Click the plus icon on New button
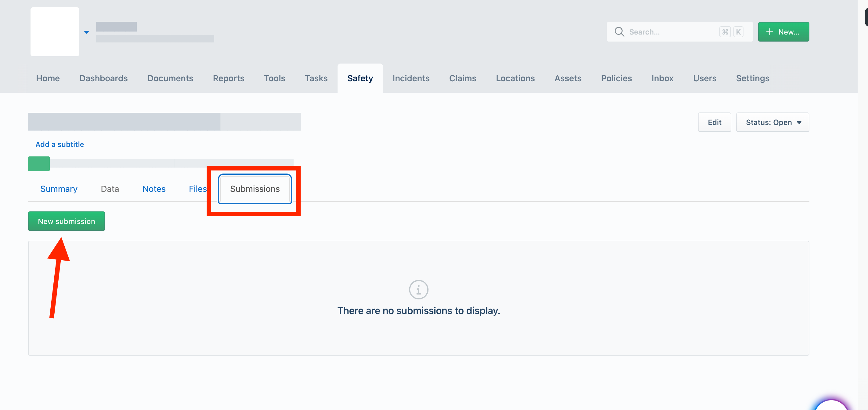 pyautogui.click(x=770, y=32)
